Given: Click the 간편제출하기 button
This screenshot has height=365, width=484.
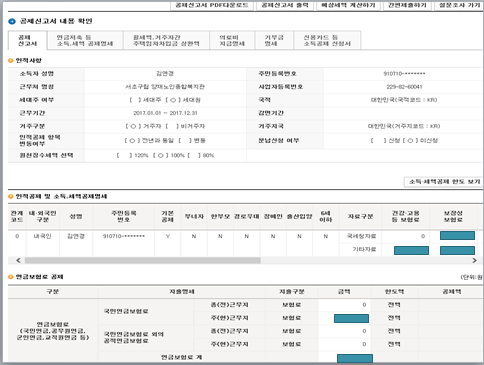Looking at the screenshot, I should [407, 5].
